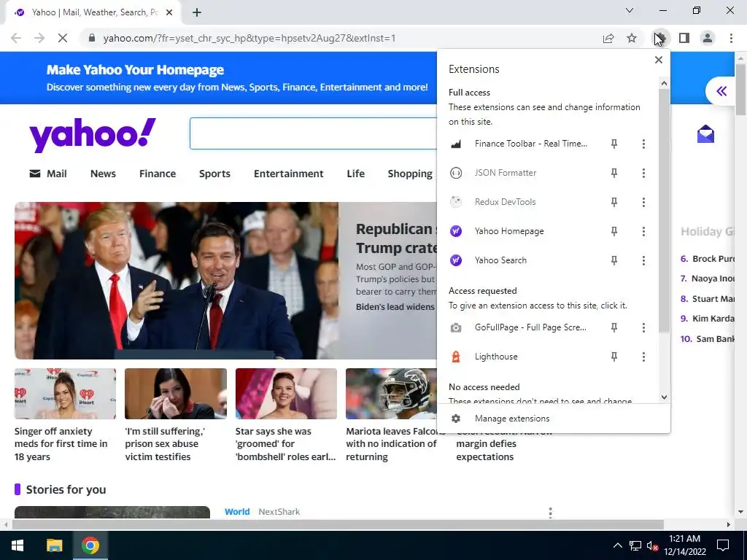Show hidden system tray icons
Screen dimensions: 747x560
click(617, 545)
